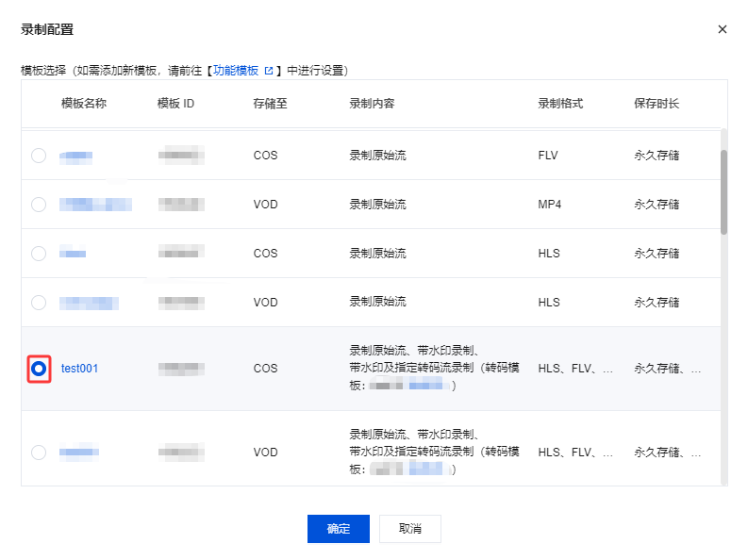
Task: Click the blurred template name in the MP4 row
Action: point(95,205)
